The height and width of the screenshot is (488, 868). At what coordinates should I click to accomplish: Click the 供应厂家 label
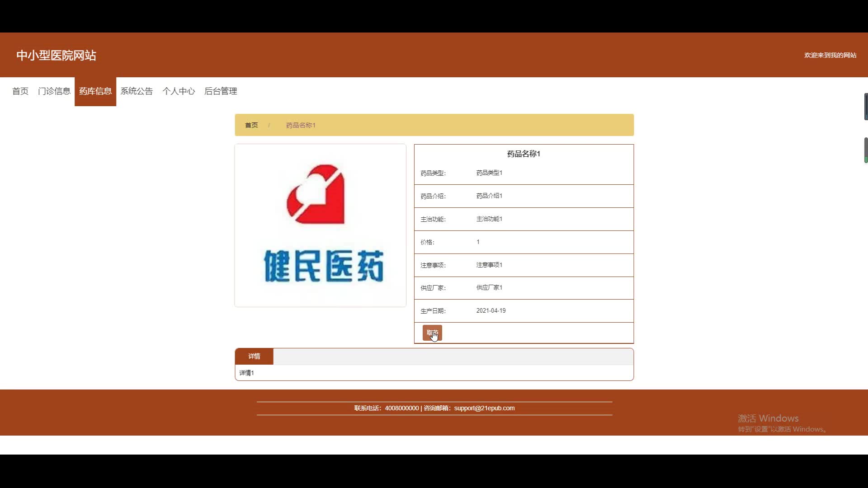click(433, 288)
